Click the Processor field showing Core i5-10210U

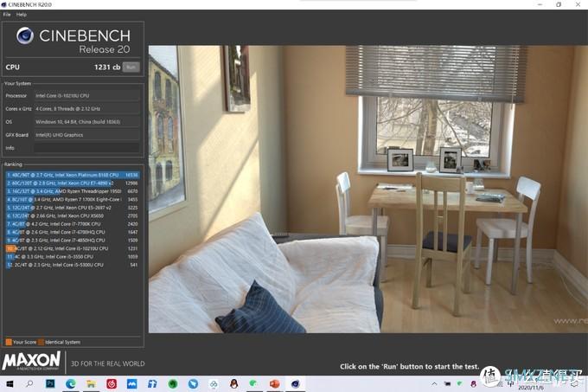click(86, 96)
